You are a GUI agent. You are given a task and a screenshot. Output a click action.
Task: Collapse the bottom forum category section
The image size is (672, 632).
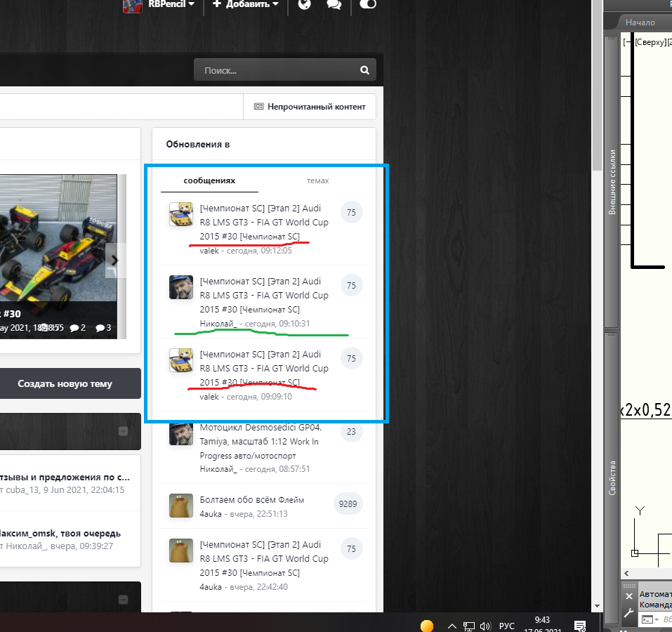point(123,600)
